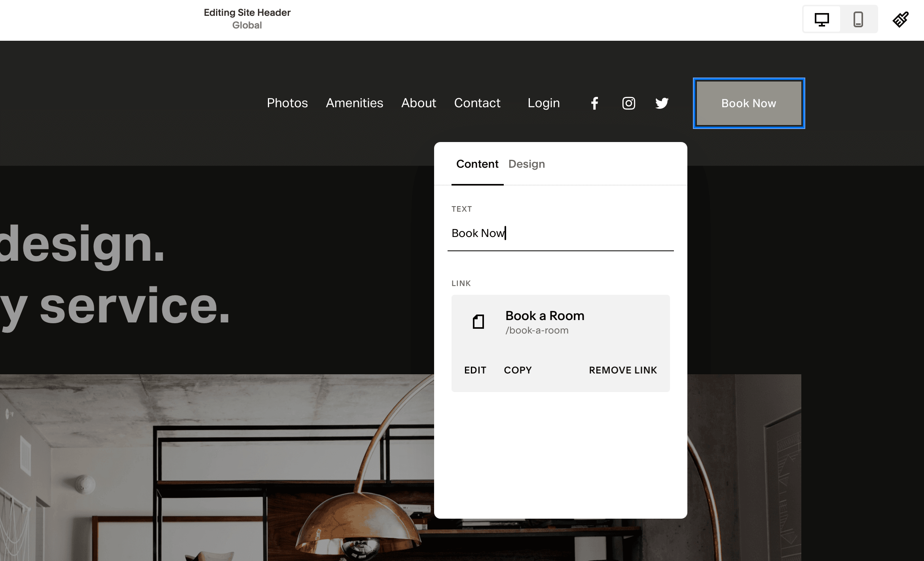This screenshot has height=561, width=924.
Task: Switch to the Design tab
Action: pyautogui.click(x=526, y=164)
